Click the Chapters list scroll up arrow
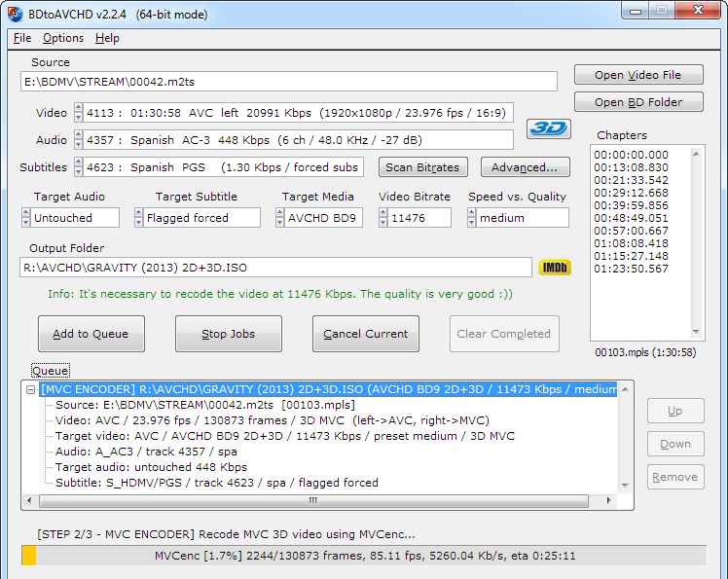 (x=696, y=154)
